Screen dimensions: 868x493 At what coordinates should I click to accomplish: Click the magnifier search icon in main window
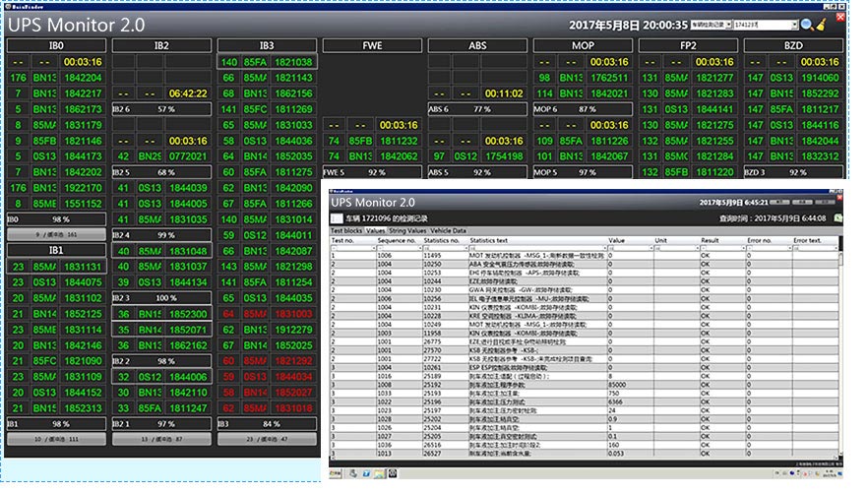click(x=807, y=25)
